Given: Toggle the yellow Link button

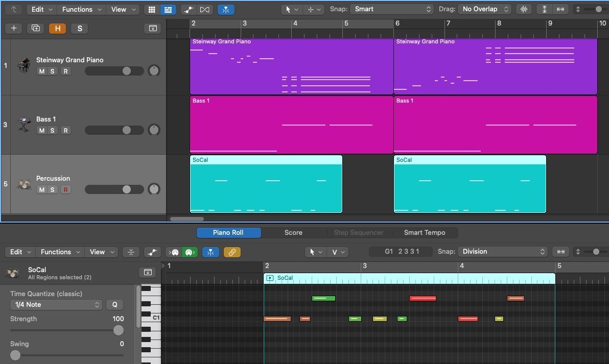Looking at the screenshot, I should tap(232, 252).
